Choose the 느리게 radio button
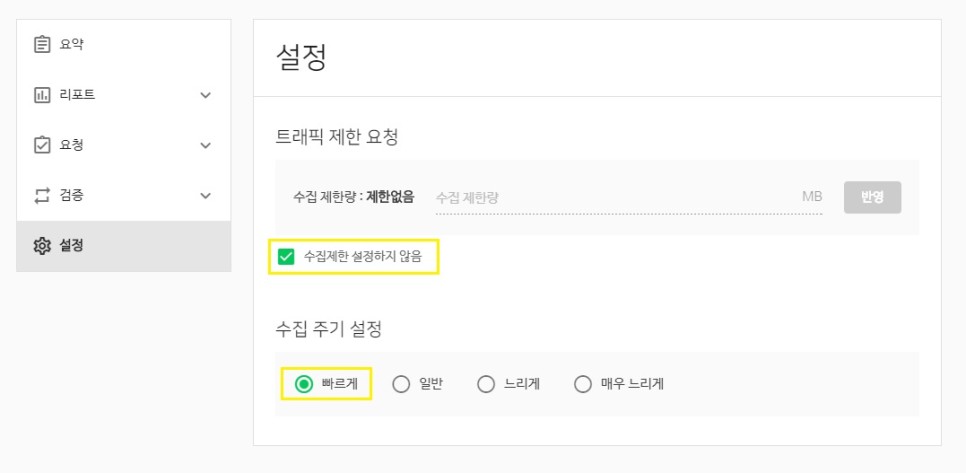The width and height of the screenshot is (966, 473). (486, 384)
